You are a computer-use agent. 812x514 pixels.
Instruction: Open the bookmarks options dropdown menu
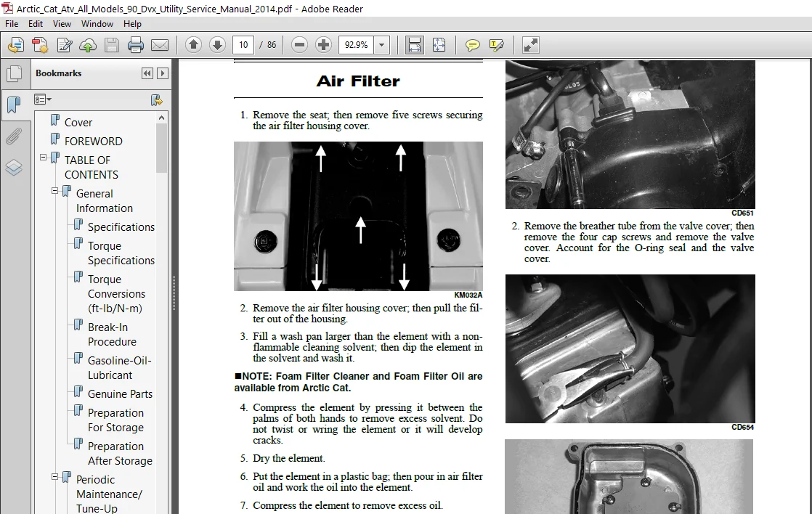42,99
